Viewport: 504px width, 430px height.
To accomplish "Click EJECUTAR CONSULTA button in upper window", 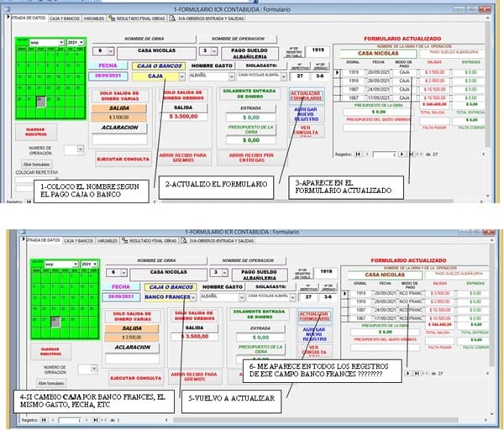I will point(123,159).
